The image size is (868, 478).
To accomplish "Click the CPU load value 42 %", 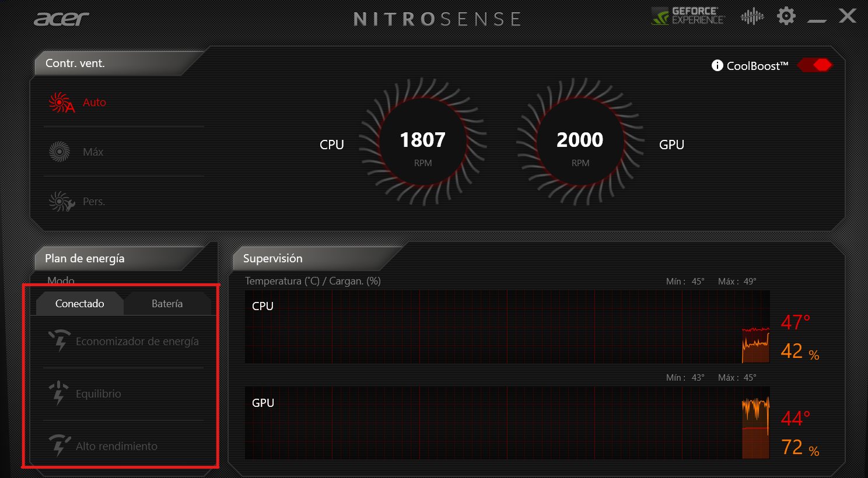I will click(800, 351).
